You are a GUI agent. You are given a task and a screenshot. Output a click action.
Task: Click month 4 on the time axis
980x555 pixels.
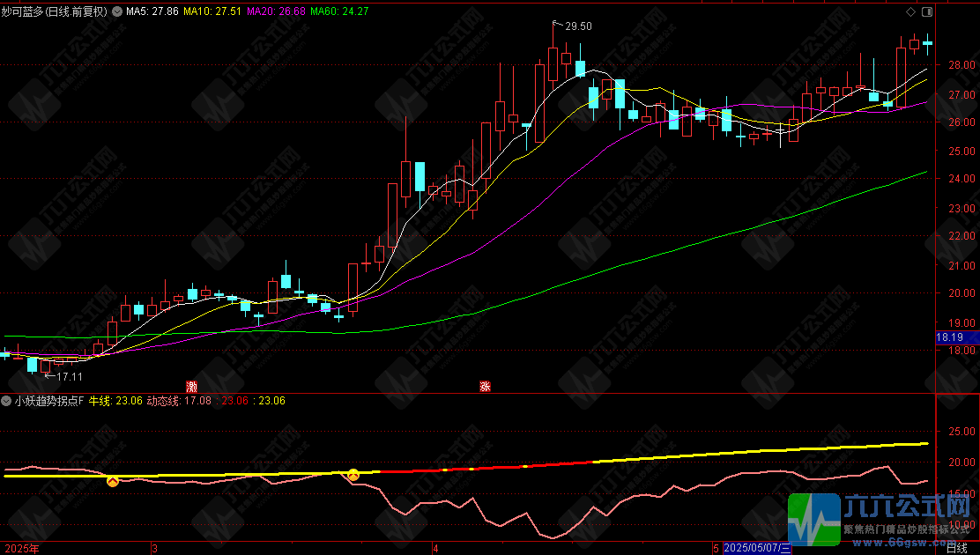[435, 549]
